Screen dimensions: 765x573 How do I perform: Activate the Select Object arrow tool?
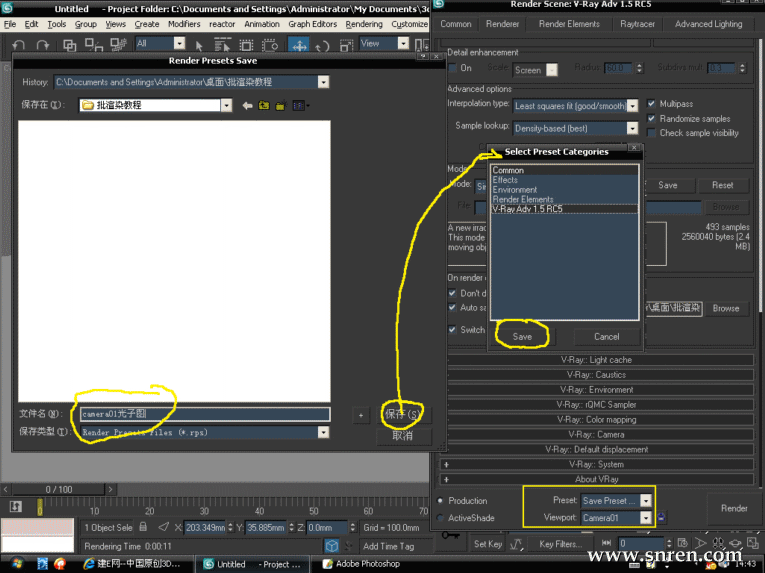click(199, 46)
